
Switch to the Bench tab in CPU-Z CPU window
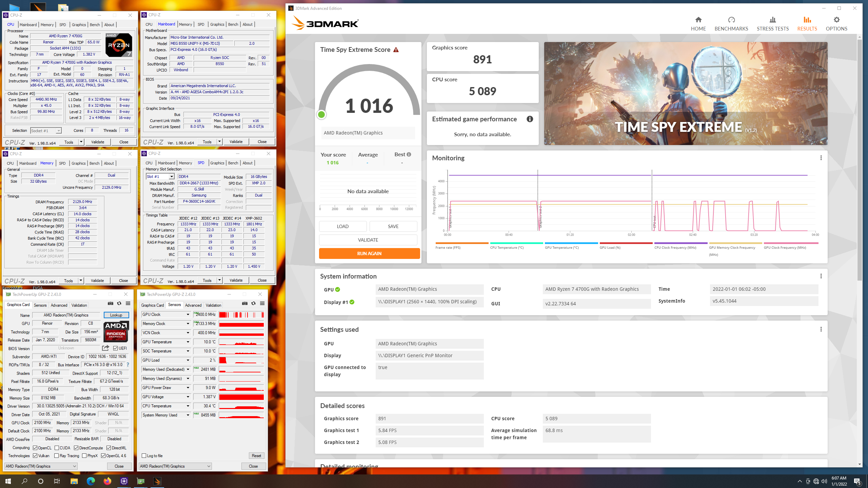tap(95, 25)
